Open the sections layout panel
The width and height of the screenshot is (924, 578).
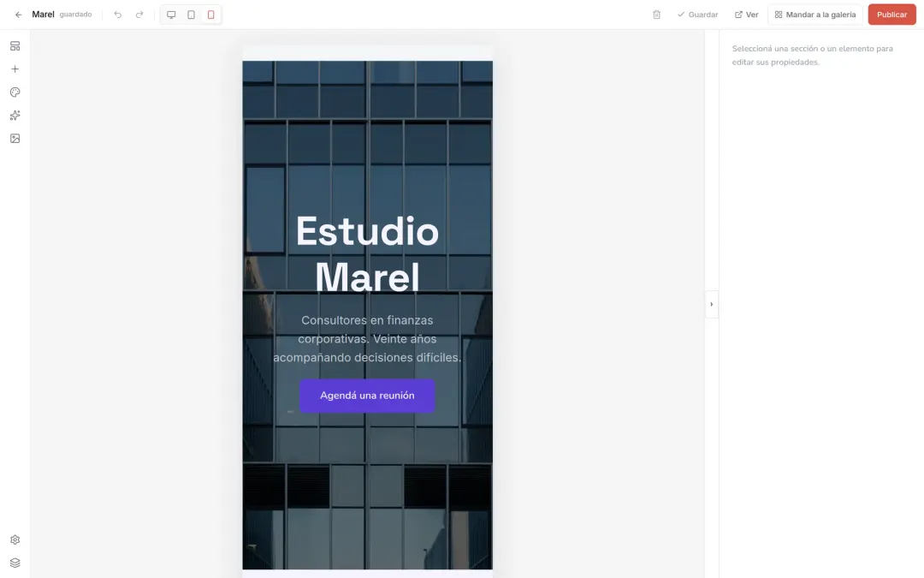tap(15, 46)
